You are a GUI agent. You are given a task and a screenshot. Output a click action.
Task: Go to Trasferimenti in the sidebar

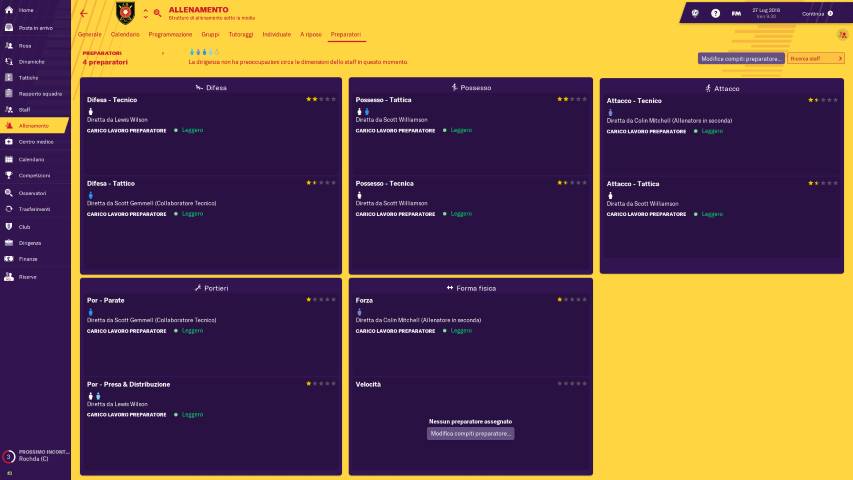click(34, 209)
